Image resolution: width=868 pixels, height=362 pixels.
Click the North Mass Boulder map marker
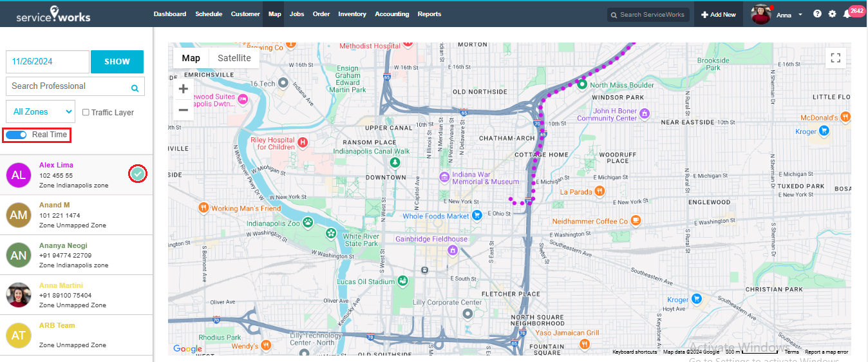coord(581,84)
